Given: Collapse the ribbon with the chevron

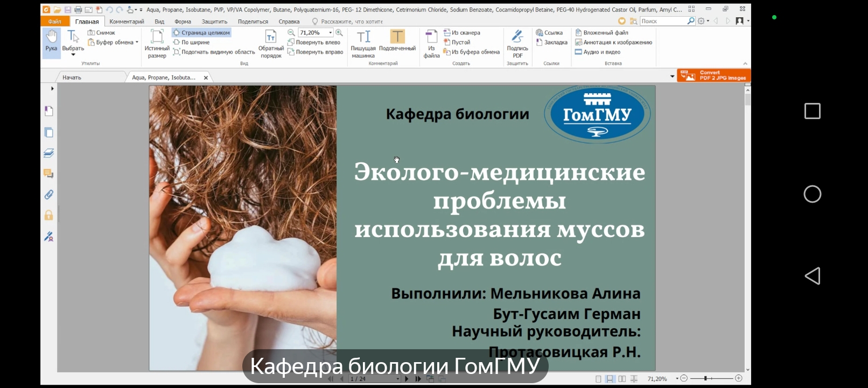Looking at the screenshot, I should 745,64.
